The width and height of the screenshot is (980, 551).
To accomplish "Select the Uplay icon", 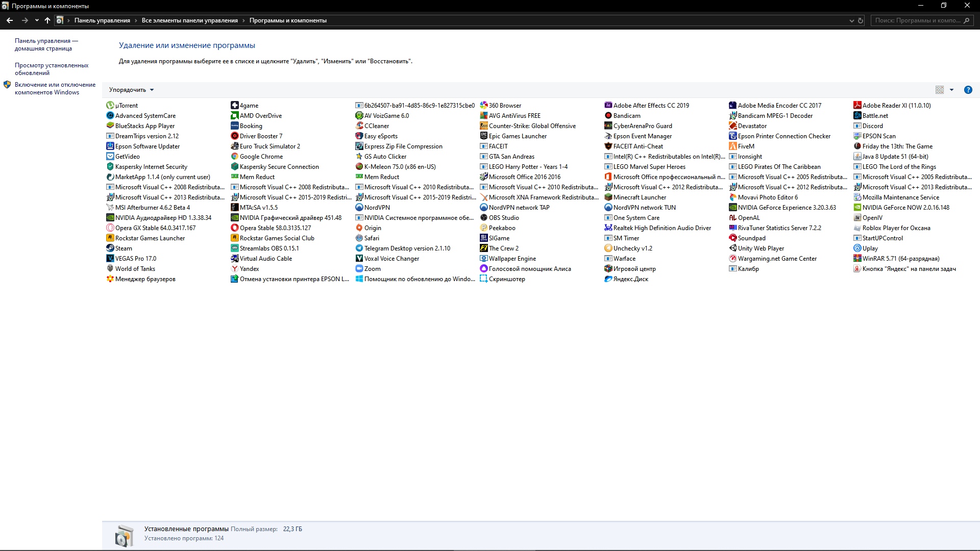I will point(857,248).
